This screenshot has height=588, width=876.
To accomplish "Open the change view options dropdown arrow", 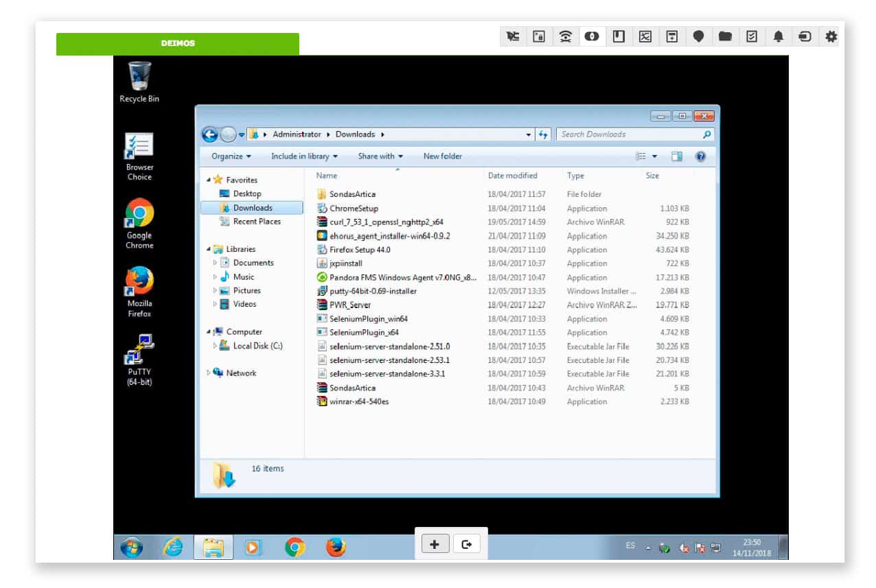I will click(654, 156).
